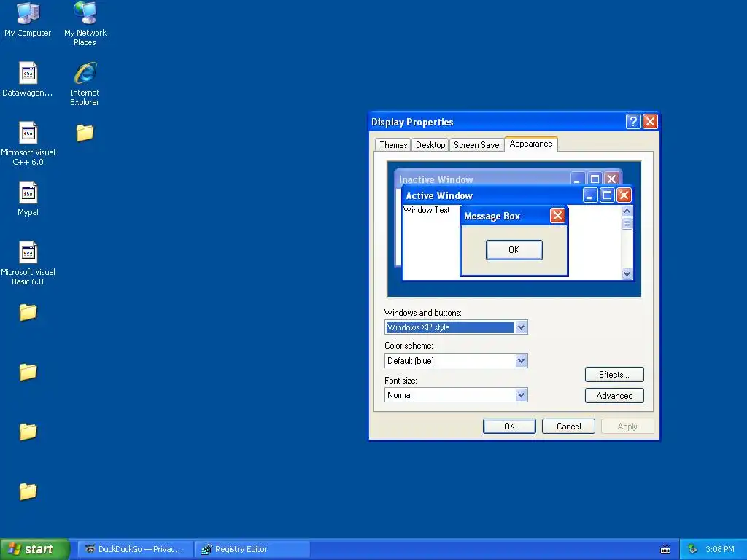The width and height of the screenshot is (747, 560).
Task: Click the on-screen keyboard tray icon
Action: [665, 550]
